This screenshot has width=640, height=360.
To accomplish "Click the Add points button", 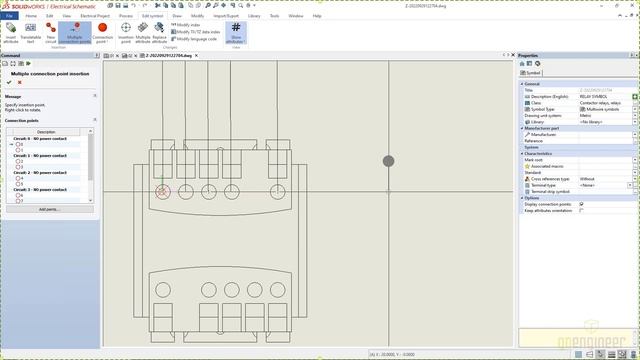I will tap(50, 209).
